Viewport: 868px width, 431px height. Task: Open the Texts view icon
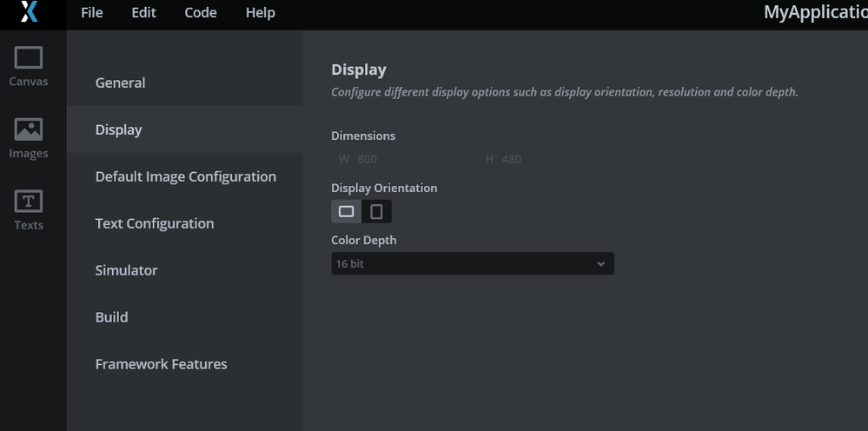point(28,210)
